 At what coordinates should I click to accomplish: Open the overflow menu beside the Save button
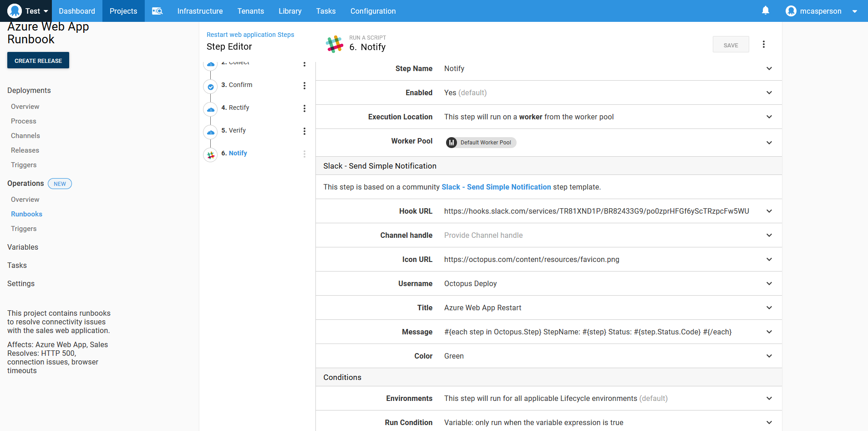coord(763,44)
